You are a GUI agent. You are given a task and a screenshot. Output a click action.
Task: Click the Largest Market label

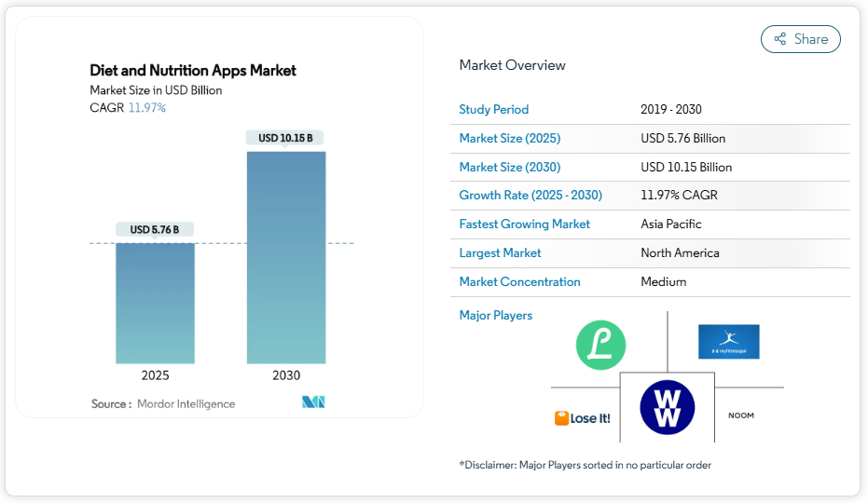[500, 253]
